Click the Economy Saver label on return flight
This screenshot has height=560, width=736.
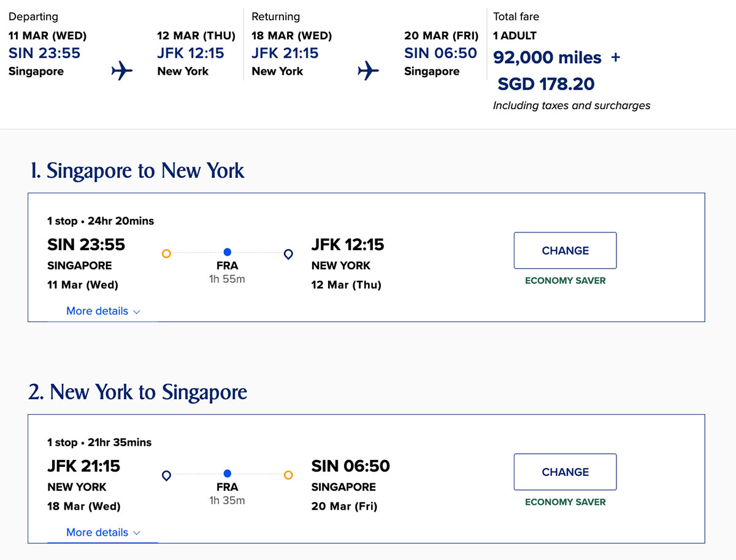pyautogui.click(x=565, y=502)
